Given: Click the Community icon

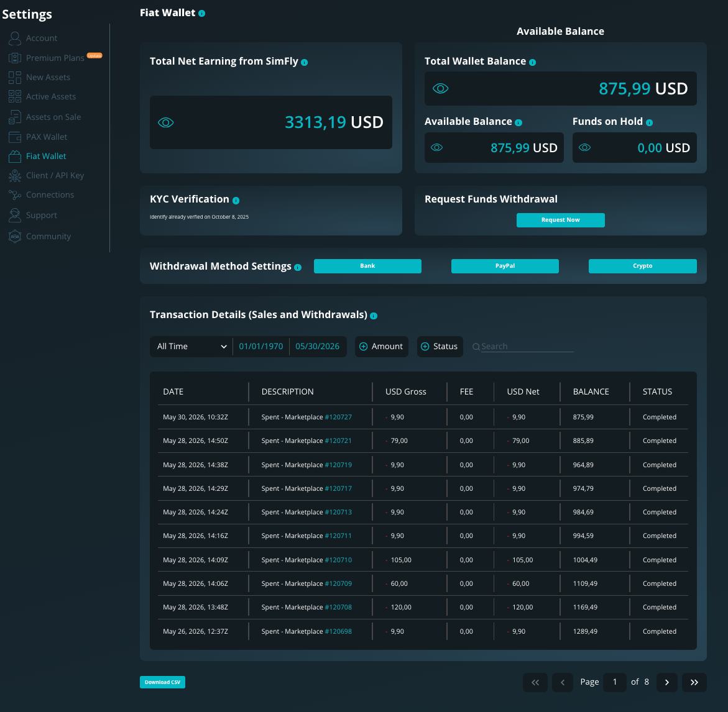Looking at the screenshot, I should tap(15, 236).
